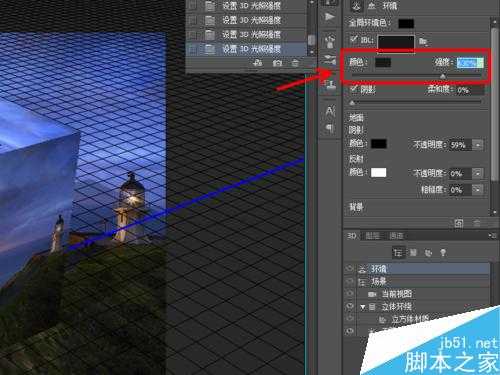Collapse the 立体环绕 tree item
Viewport: 500px width, 375px height.
coord(363,307)
